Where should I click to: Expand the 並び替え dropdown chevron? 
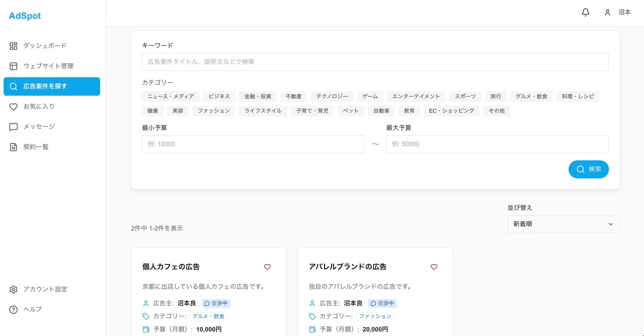(610, 224)
